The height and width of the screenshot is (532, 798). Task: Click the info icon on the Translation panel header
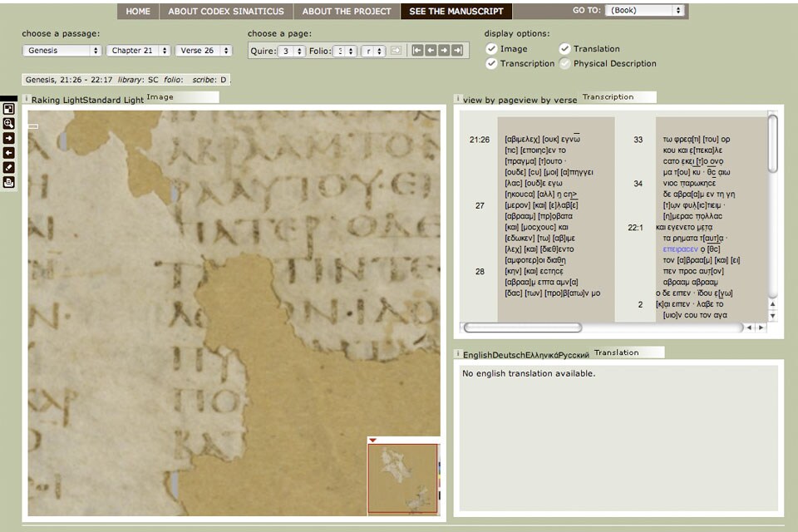(457, 353)
